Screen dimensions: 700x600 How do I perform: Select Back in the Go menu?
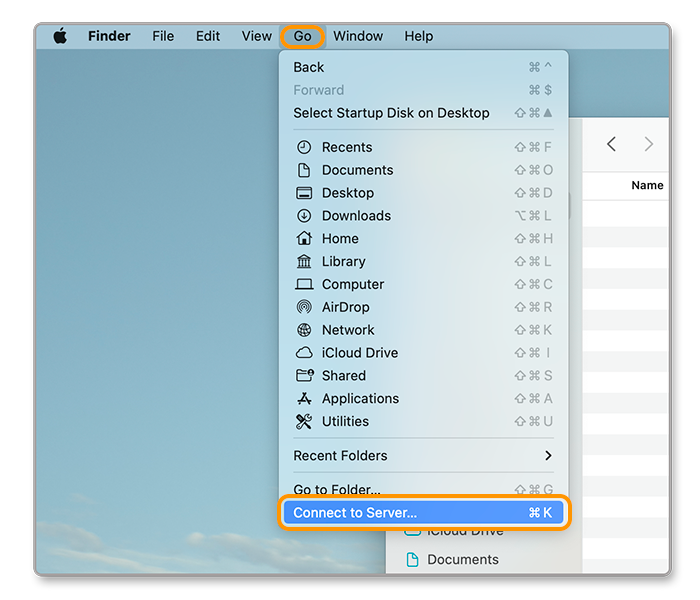309,67
